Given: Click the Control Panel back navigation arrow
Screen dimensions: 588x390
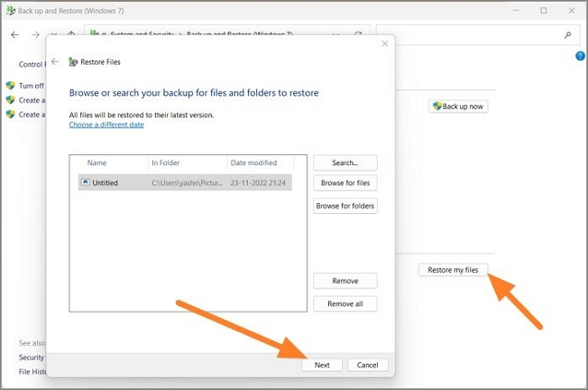Looking at the screenshot, I should (14, 35).
